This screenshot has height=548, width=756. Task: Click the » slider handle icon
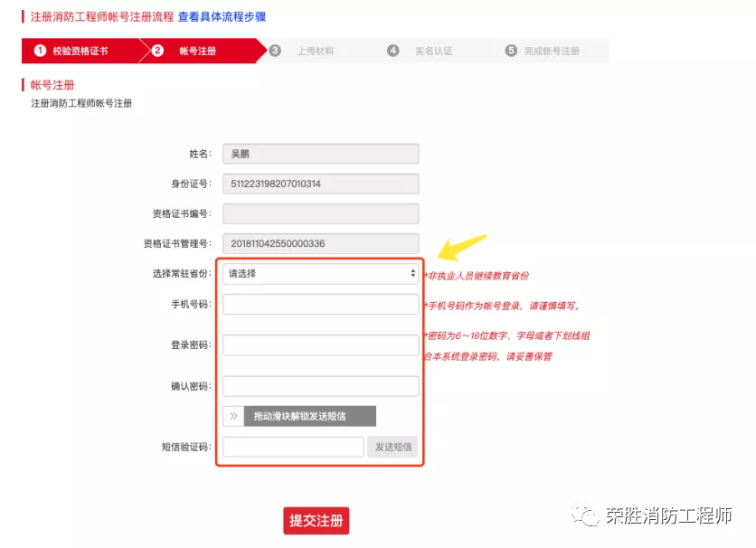tap(234, 416)
